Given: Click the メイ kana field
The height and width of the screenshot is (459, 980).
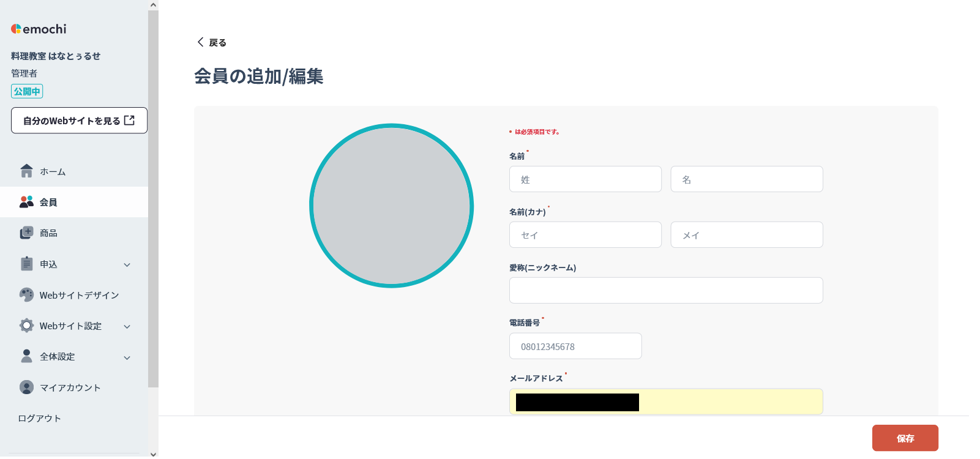Looking at the screenshot, I should 747,235.
